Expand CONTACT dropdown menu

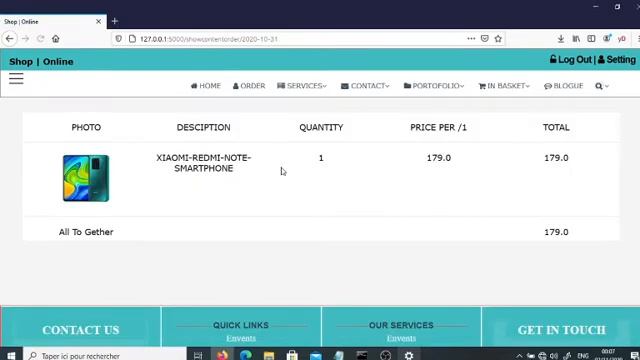coord(365,86)
